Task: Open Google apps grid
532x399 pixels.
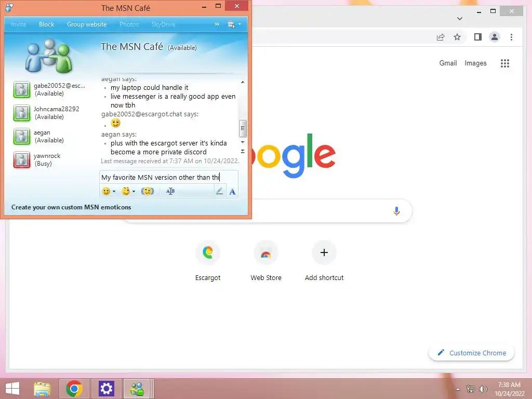Action: [505, 63]
